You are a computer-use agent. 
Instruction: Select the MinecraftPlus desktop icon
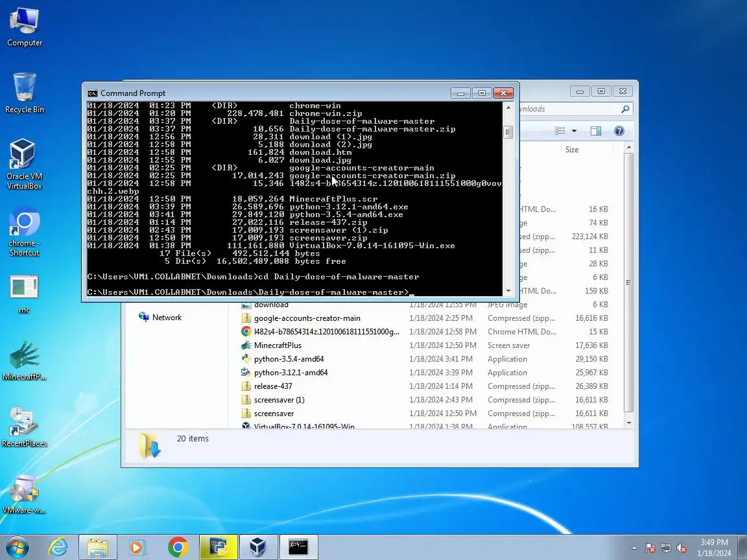(24, 360)
